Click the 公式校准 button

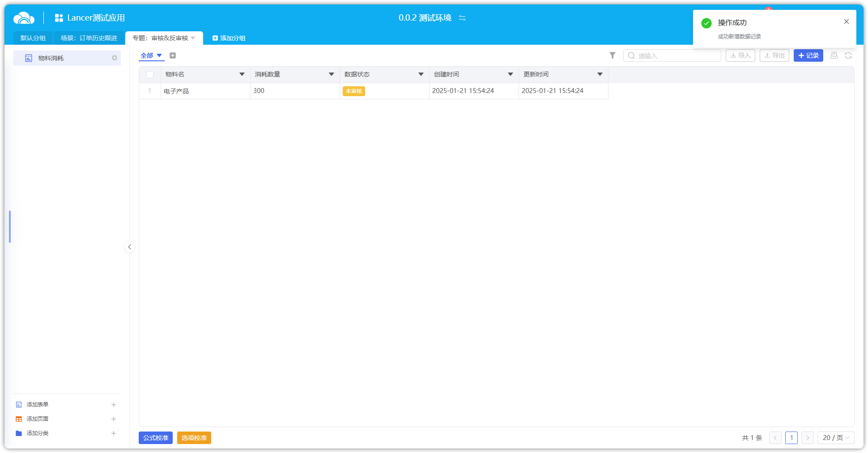point(156,438)
